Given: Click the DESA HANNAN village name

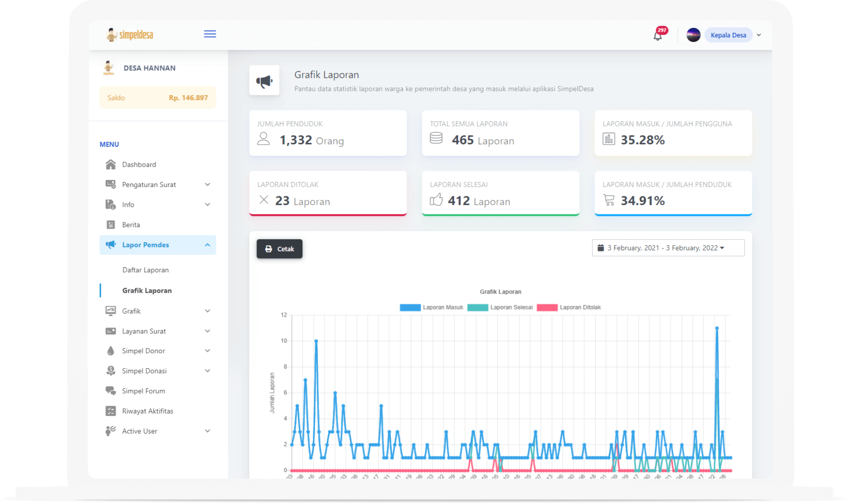Looking at the screenshot, I should click(x=149, y=68).
